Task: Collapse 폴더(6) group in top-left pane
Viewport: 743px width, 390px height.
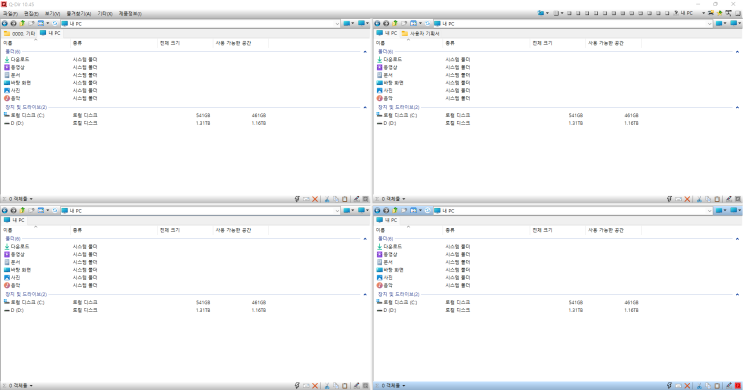Action: (365, 52)
